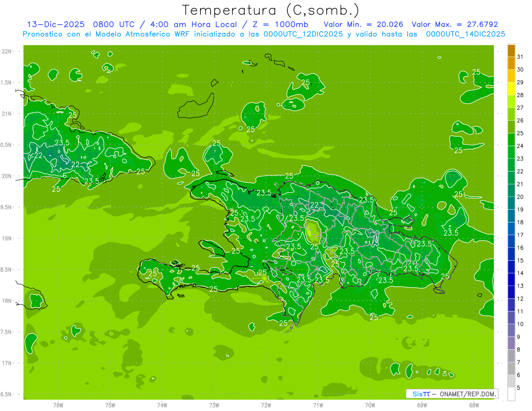Click the color bar value 14
The height and width of the screenshot is (411, 532).
click(520, 273)
